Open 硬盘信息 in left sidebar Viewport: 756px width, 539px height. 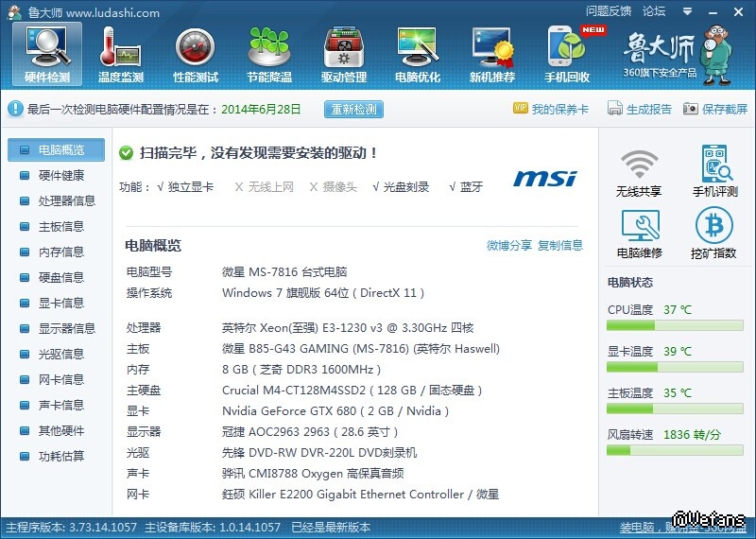[x=61, y=277]
